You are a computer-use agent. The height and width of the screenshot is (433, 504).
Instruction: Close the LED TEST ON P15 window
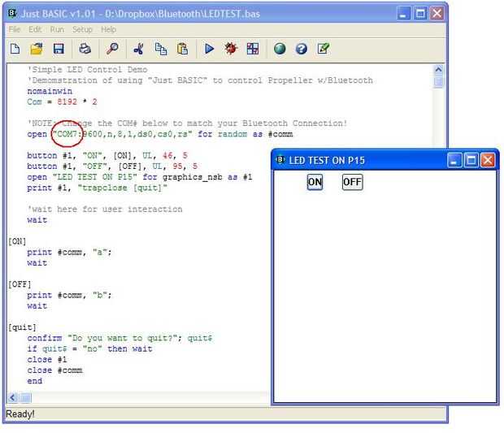pyautogui.click(x=488, y=160)
